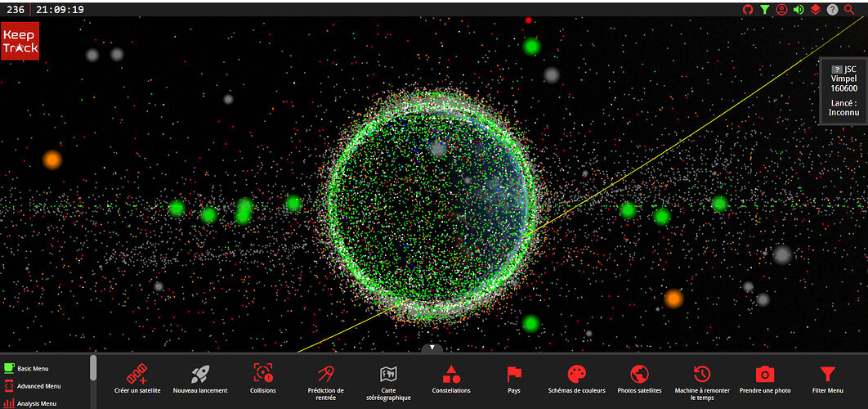The width and height of the screenshot is (868, 409).
Task: Open Prédiction de rentrée
Action: [325, 382]
